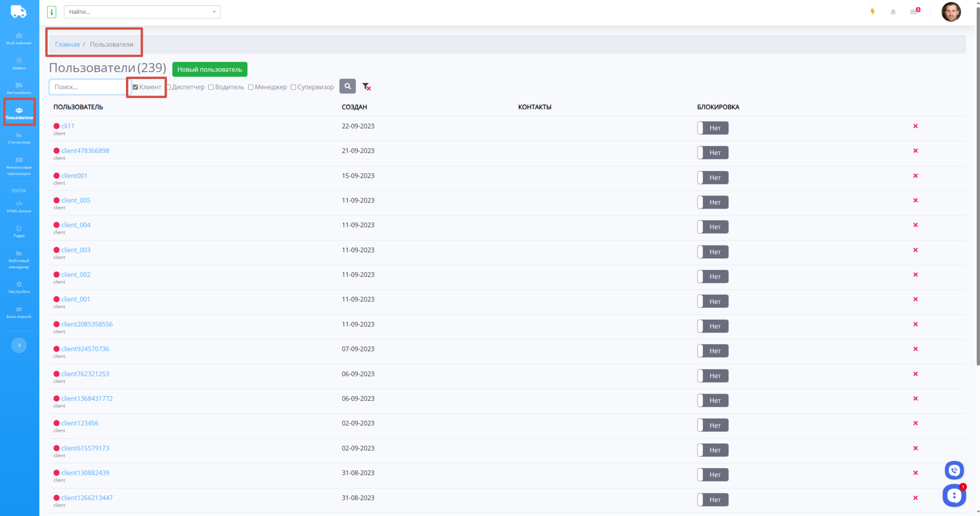This screenshot has width=980, height=516.
Task: Check the Супервизор filter checkbox
Action: pyautogui.click(x=293, y=87)
